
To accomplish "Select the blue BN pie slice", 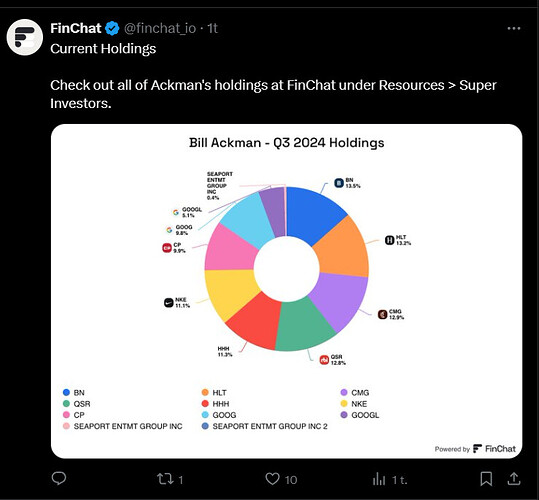I will (315, 214).
